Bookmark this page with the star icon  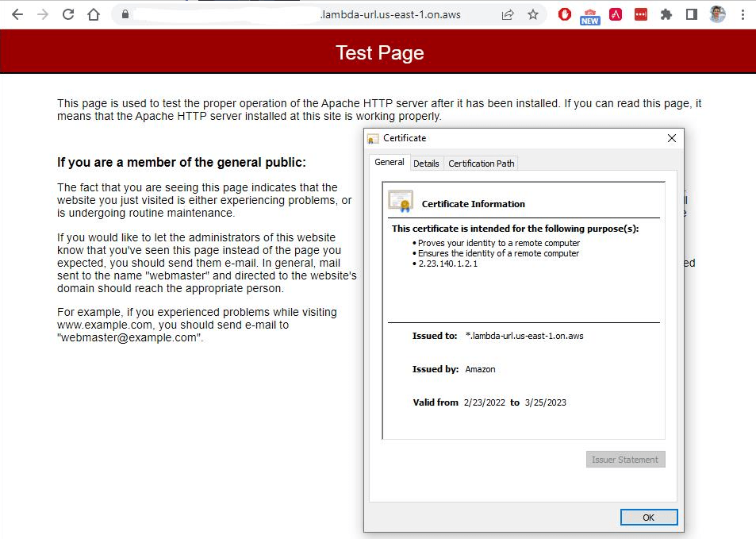click(x=533, y=14)
